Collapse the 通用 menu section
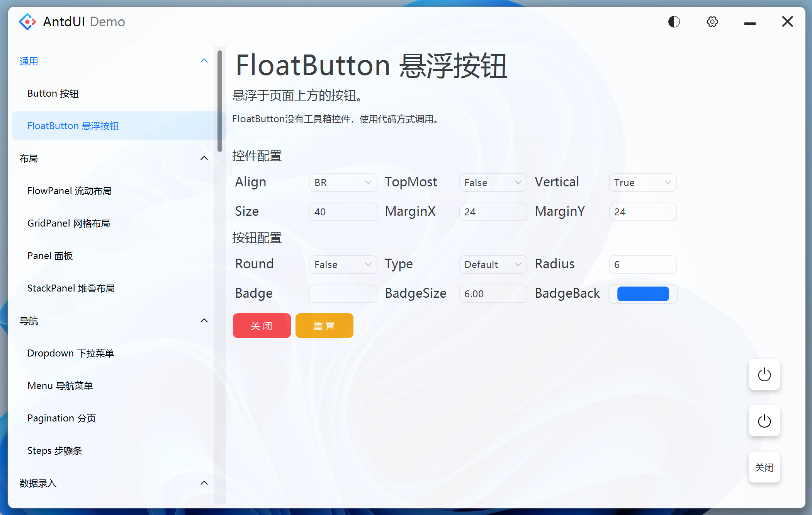This screenshot has width=812, height=515. coord(204,61)
